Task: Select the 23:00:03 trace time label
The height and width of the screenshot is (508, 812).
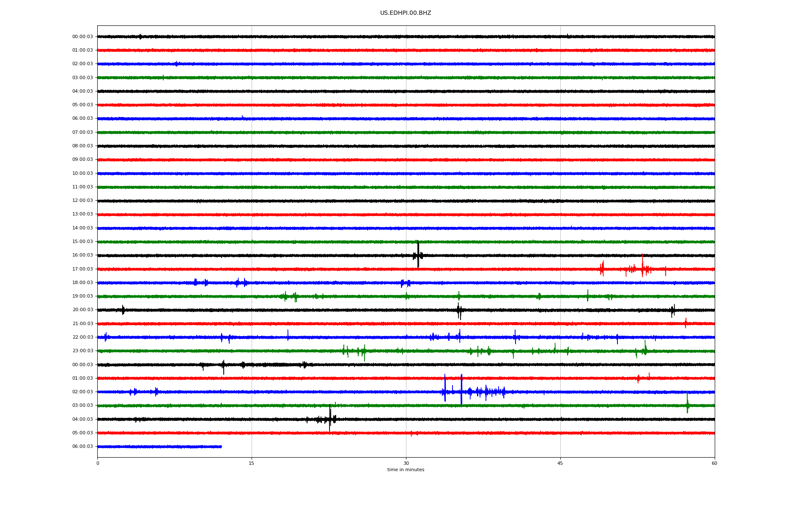Action: (x=82, y=351)
